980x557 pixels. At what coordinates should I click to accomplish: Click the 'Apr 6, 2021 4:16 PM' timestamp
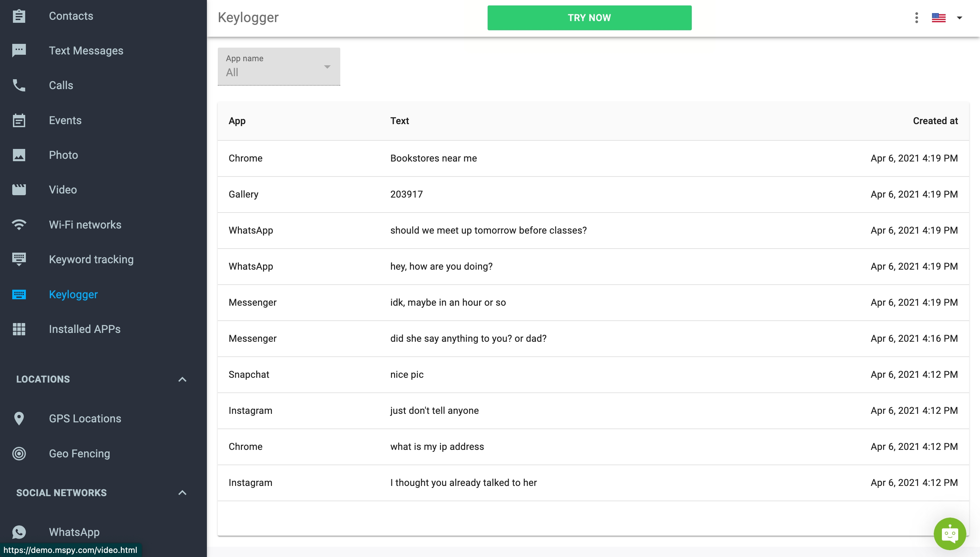click(x=914, y=339)
